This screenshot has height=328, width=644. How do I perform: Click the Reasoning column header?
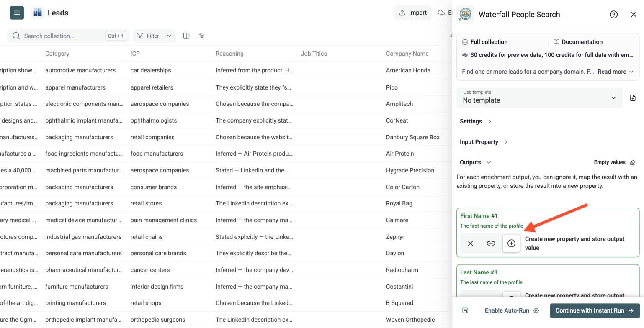click(229, 54)
